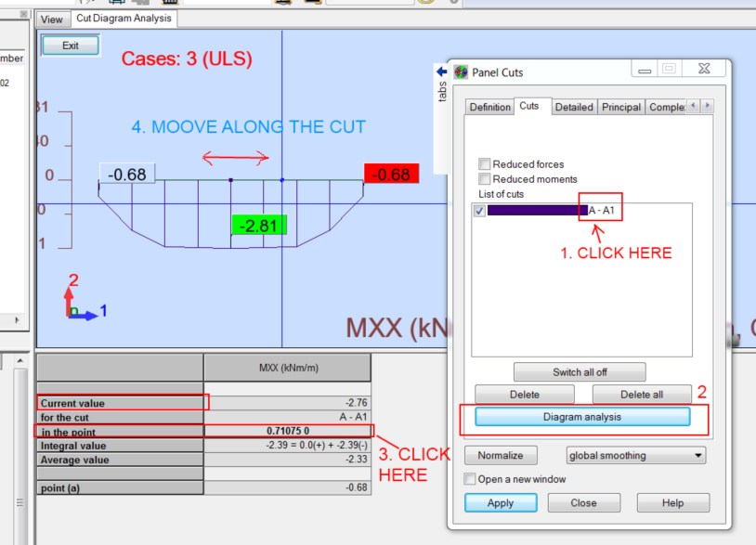Open the Complex tab in Panel Cuts

[x=667, y=107]
